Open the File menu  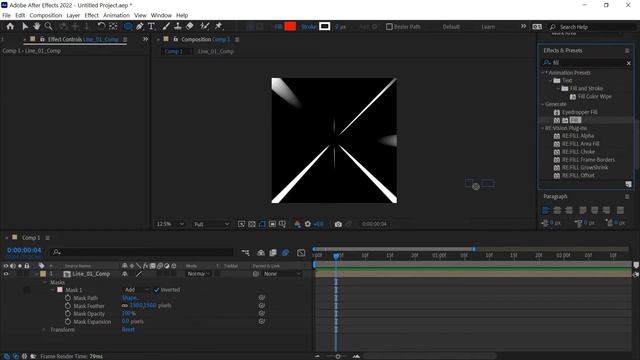tap(7, 16)
